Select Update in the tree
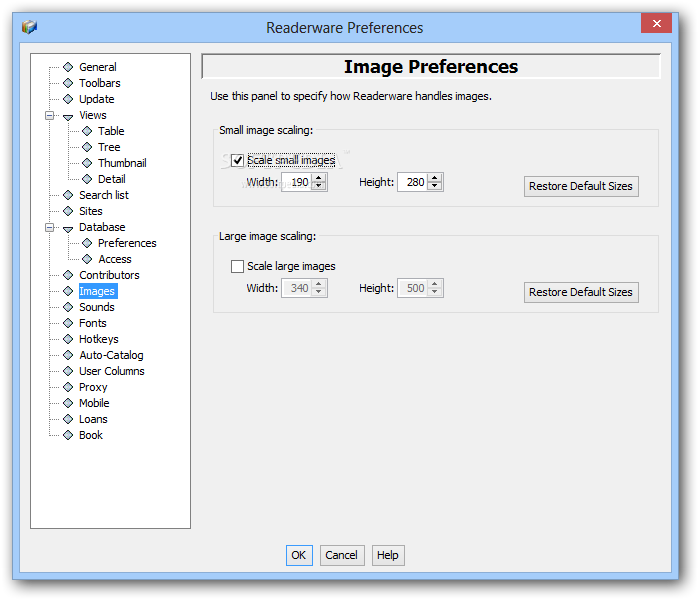This screenshot has height=600, width=699. pos(97,99)
